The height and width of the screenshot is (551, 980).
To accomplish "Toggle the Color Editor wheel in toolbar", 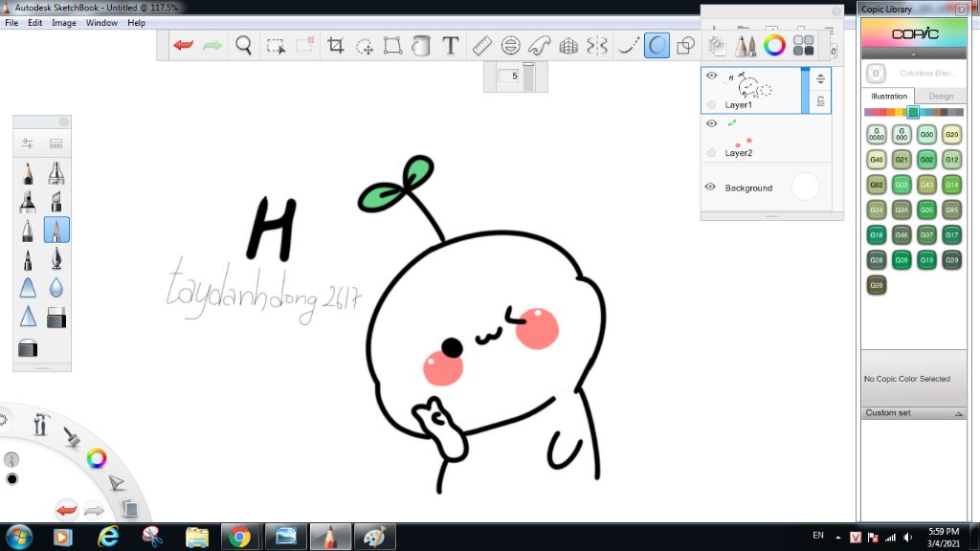I will [774, 46].
